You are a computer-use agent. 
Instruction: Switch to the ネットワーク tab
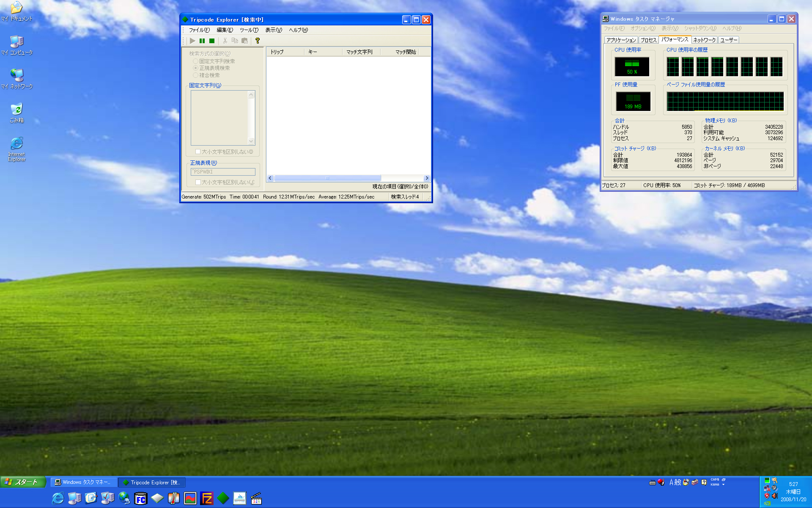coord(704,40)
